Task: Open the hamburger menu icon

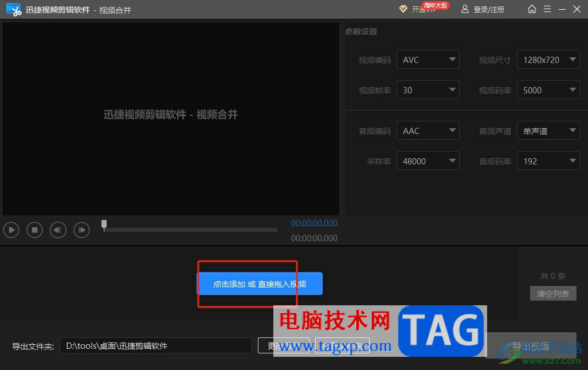Action: point(547,9)
